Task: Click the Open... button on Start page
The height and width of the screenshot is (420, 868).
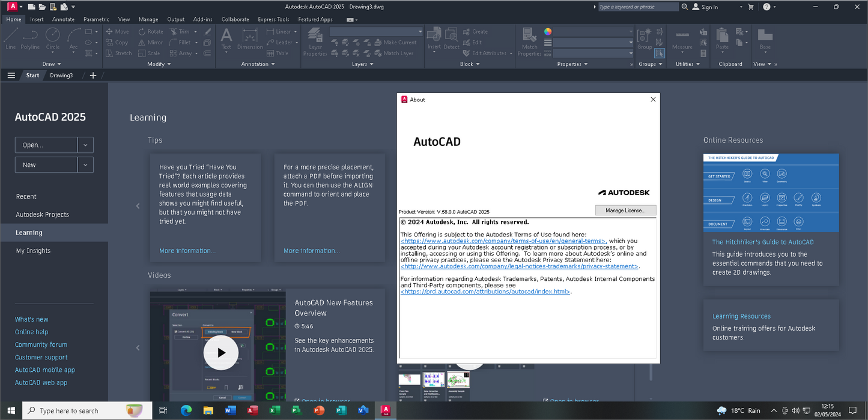Action: (x=46, y=145)
